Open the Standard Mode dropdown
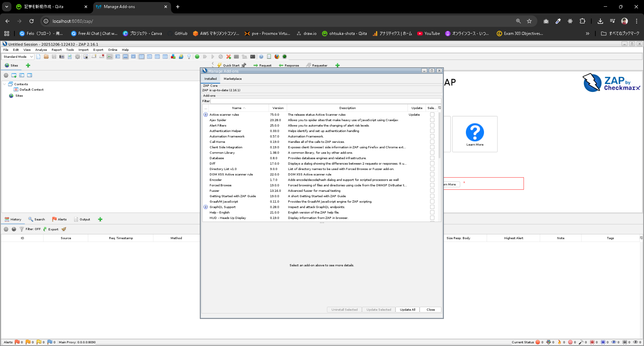644x346 pixels. 18,57
